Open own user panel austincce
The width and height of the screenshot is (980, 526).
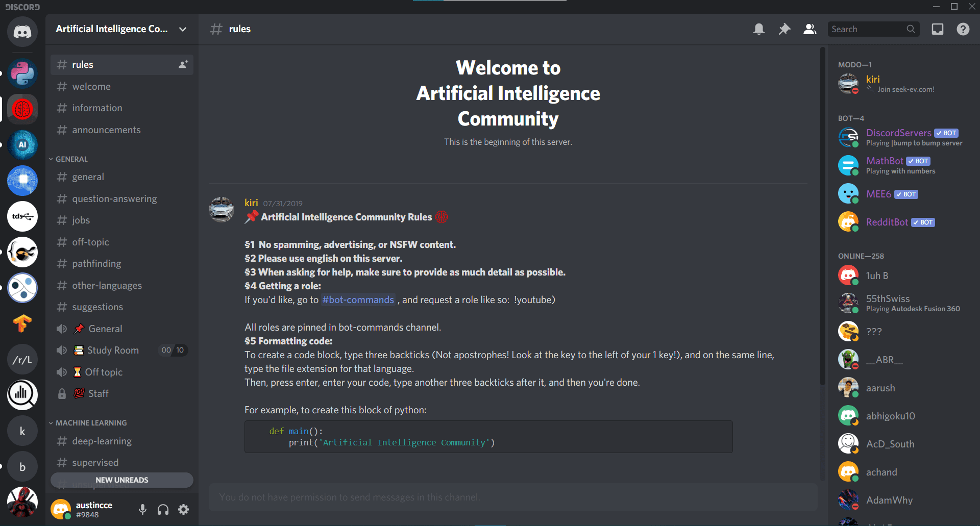click(82, 509)
